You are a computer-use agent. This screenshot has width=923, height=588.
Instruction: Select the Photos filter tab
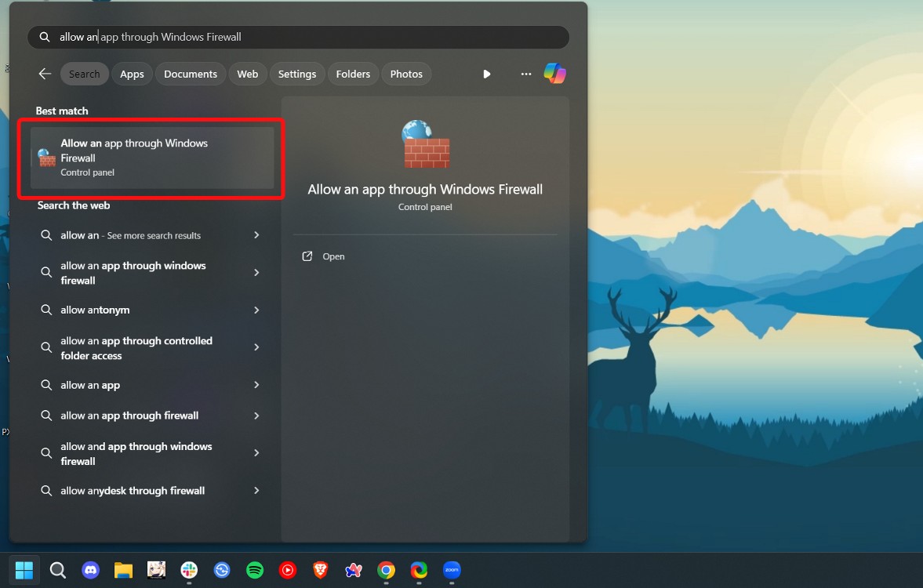tap(406, 74)
